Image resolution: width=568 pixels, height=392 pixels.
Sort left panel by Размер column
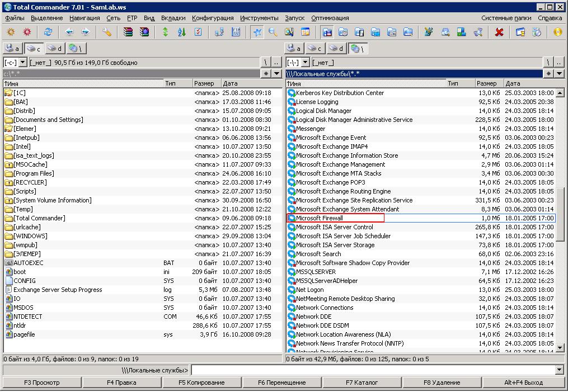pyautogui.click(x=206, y=83)
